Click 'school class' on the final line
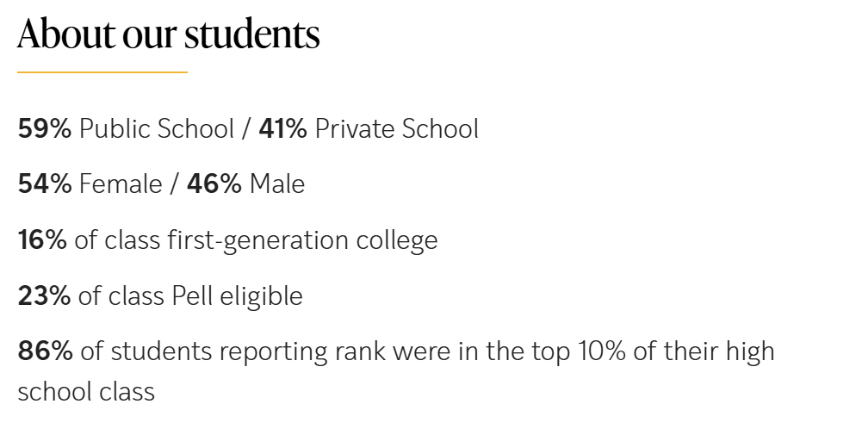This screenshot has height=429, width=868. pos(86,392)
